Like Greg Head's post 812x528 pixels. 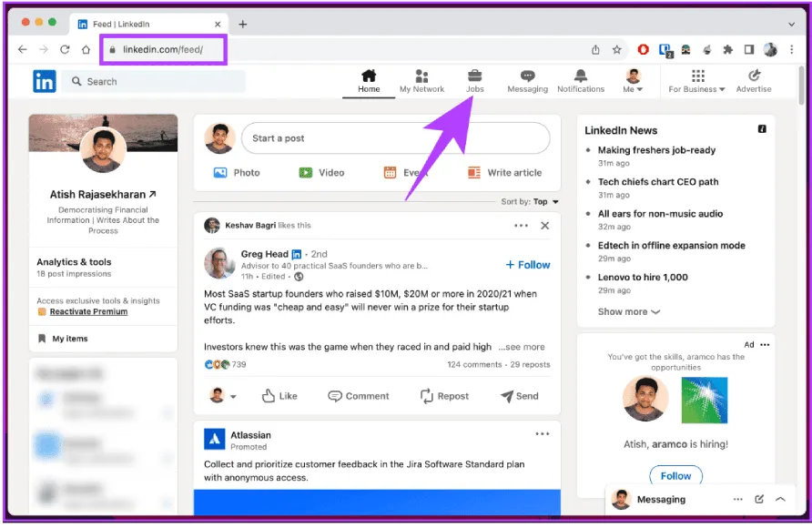click(279, 396)
